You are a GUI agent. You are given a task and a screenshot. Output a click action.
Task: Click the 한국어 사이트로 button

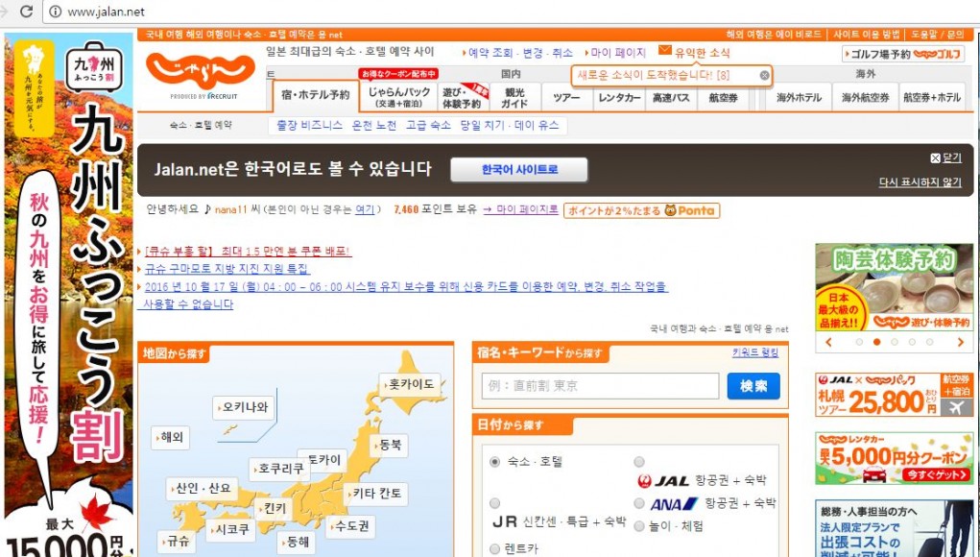pyautogui.click(x=519, y=169)
